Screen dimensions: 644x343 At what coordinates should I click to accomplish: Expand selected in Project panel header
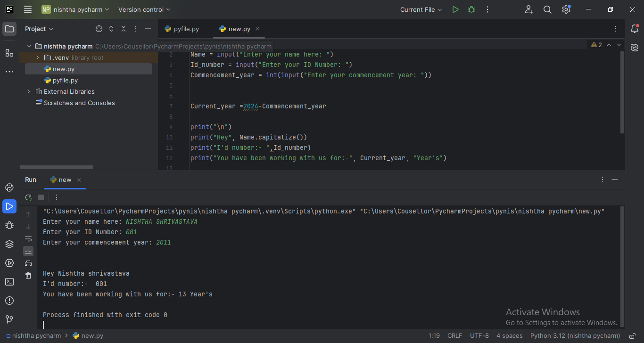(x=111, y=29)
